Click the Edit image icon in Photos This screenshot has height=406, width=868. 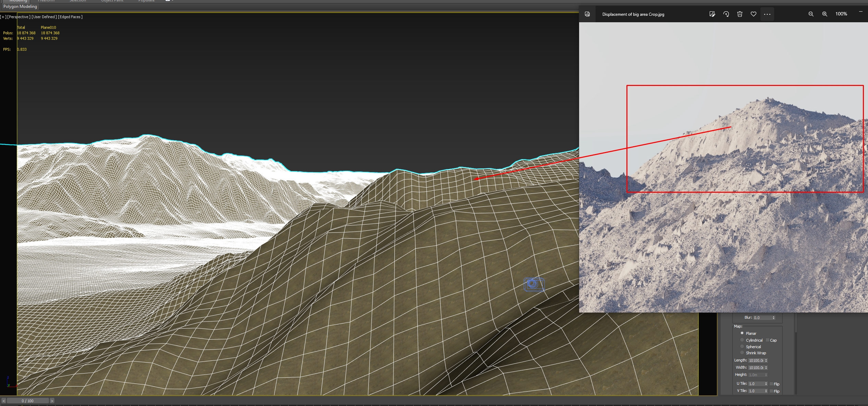[712, 14]
